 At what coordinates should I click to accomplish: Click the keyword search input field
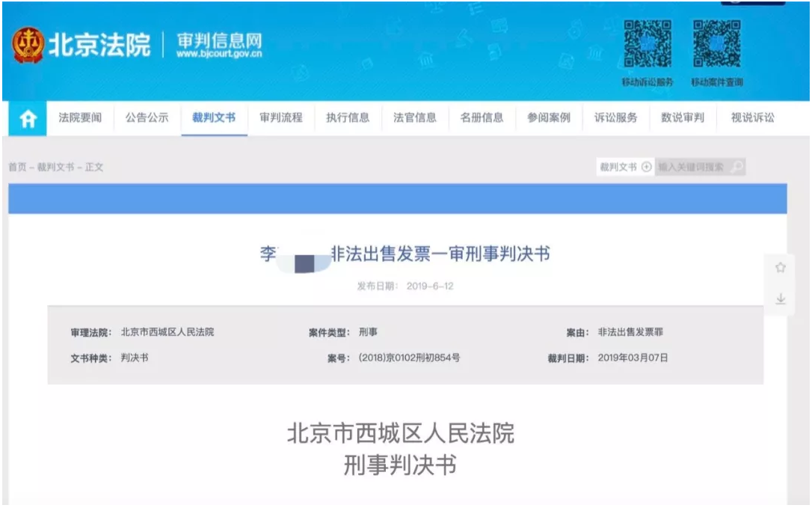point(691,167)
